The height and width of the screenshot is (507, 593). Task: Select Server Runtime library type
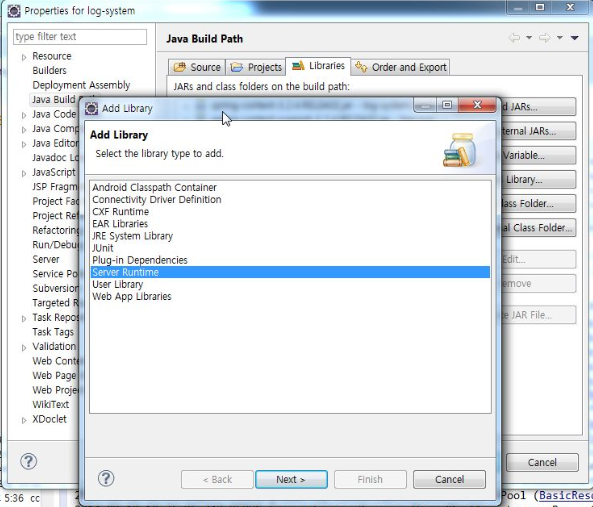pos(290,272)
